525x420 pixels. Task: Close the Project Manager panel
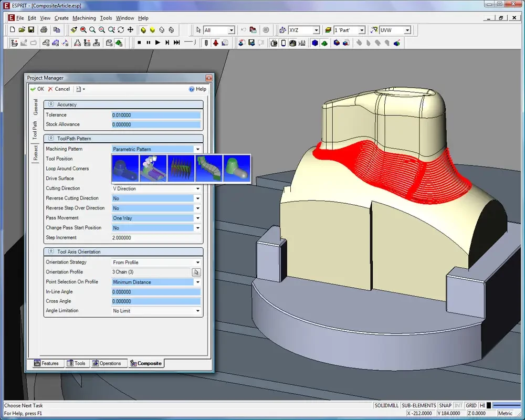tap(209, 78)
